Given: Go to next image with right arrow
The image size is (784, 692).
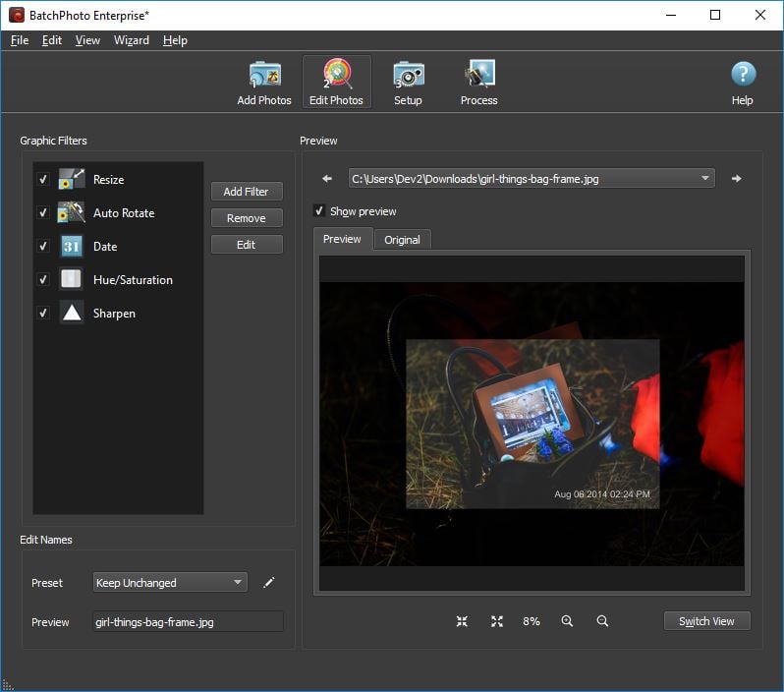Looking at the screenshot, I should click(x=736, y=179).
